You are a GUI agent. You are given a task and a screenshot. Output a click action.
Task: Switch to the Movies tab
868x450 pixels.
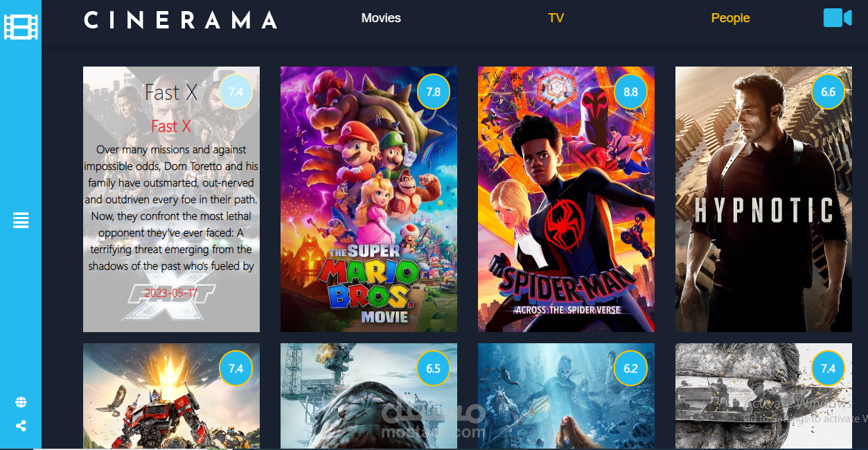pyautogui.click(x=381, y=18)
